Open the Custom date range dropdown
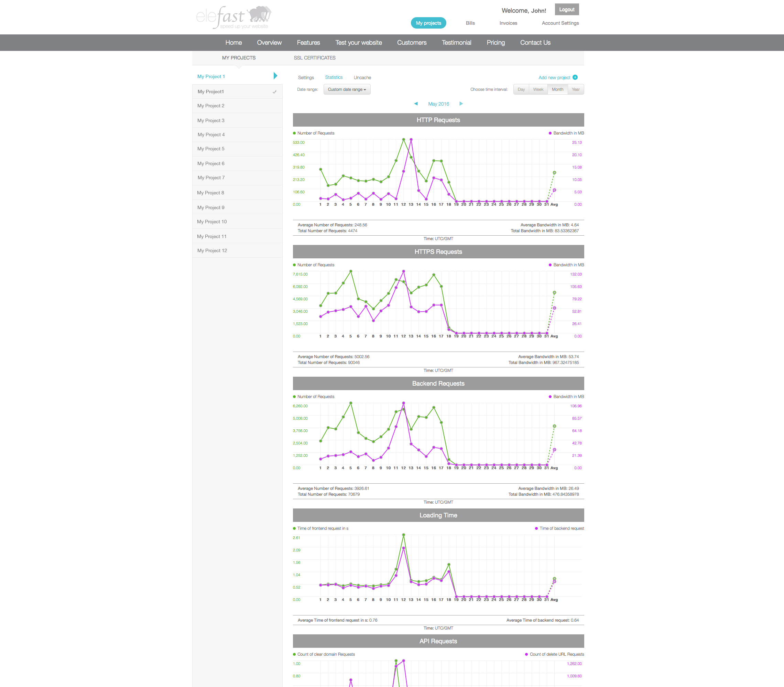Image resolution: width=784 pixels, height=687 pixels. pyautogui.click(x=347, y=90)
